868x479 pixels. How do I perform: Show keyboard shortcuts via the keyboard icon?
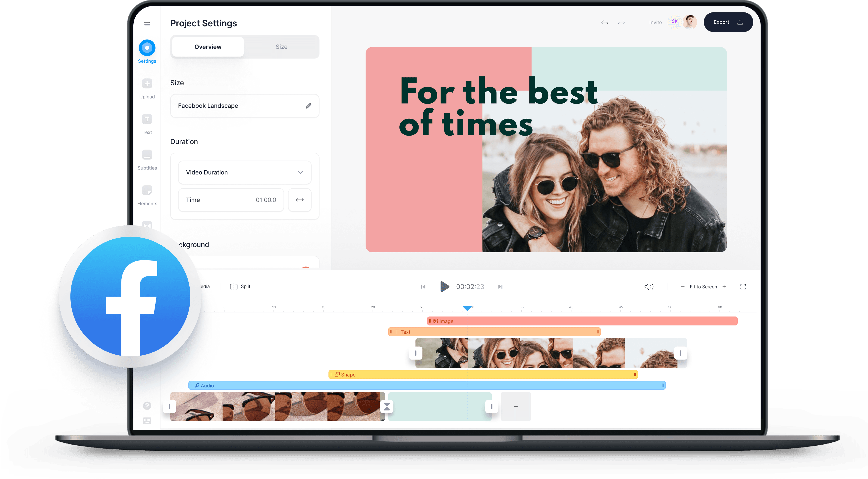tap(147, 421)
